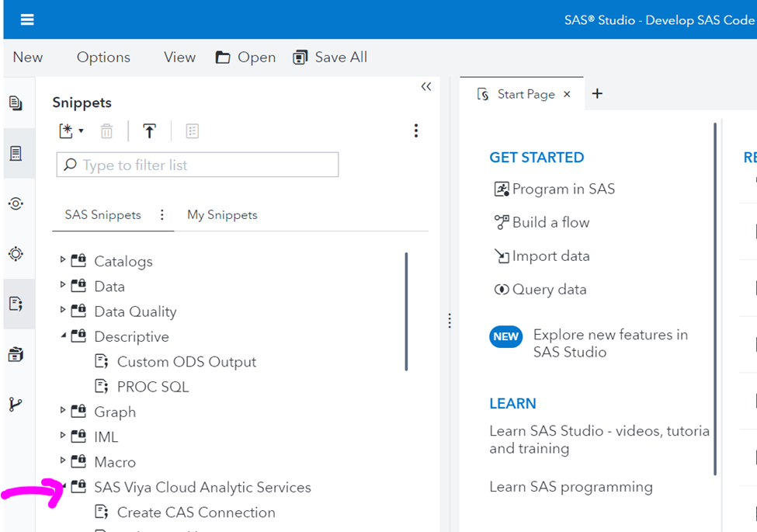Click the Save All button
757x532 pixels.
click(330, 57)
